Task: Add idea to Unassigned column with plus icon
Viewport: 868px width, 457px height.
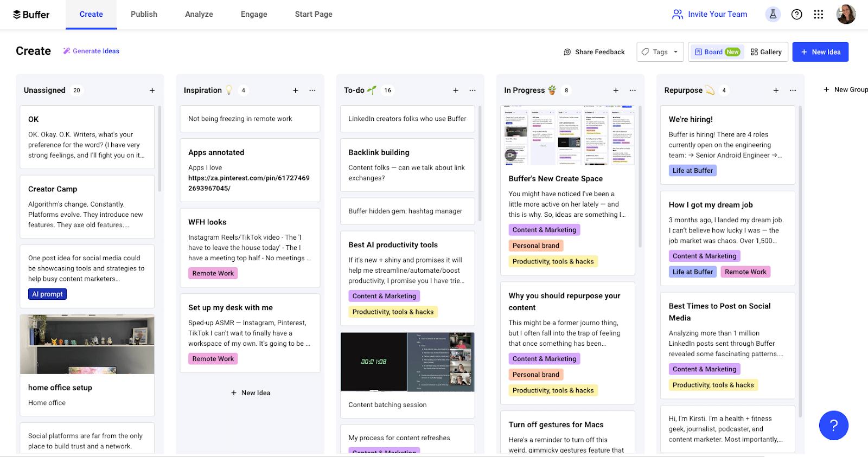Action: coord(152,91)
